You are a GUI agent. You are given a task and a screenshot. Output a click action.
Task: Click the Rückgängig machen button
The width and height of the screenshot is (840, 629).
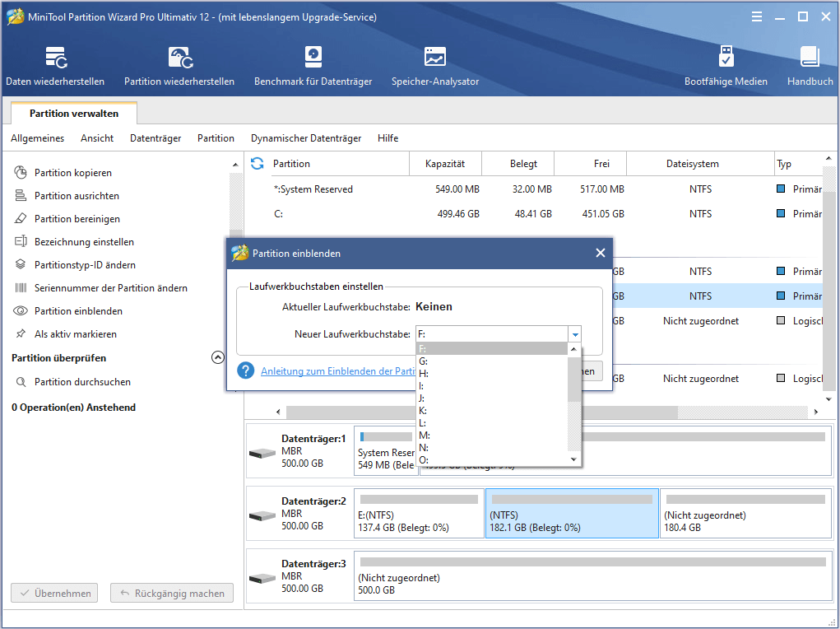(x=171, y=593)
